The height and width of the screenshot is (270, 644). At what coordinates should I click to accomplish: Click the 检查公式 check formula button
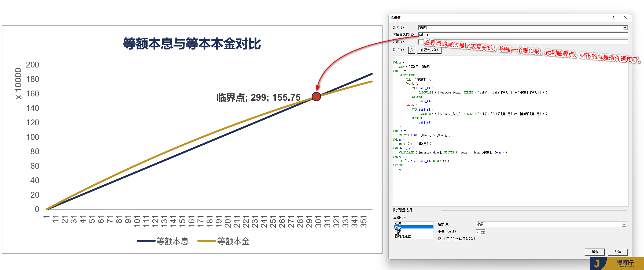pyautogui.click(x=429, y=50)
